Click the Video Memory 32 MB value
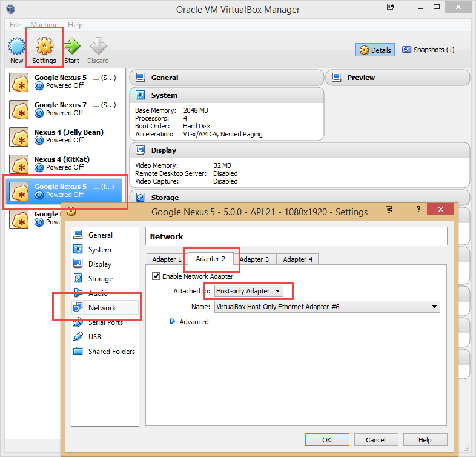This screenshot has width=476, height=457. pyautogui.click(x=222, y=165)
